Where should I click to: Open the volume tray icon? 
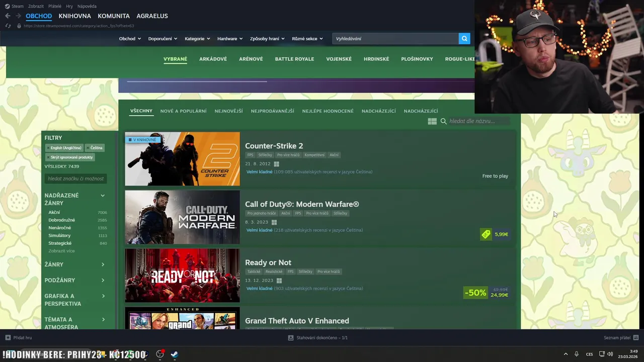[x=610, y=354]
